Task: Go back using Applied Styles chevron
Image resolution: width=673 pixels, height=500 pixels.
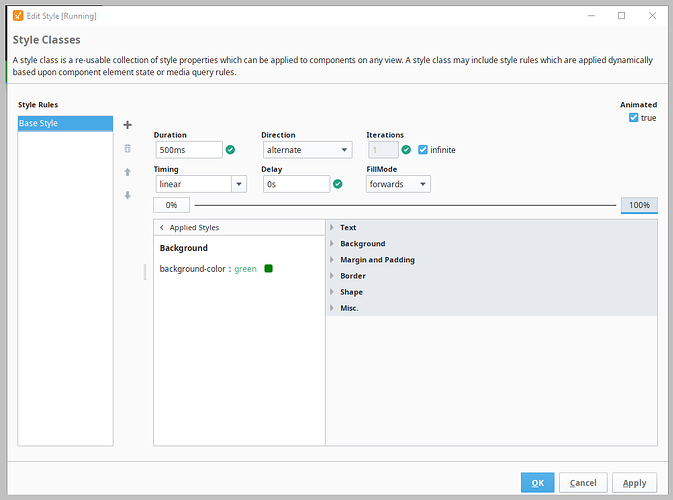Action: click(x=162, y=227)
